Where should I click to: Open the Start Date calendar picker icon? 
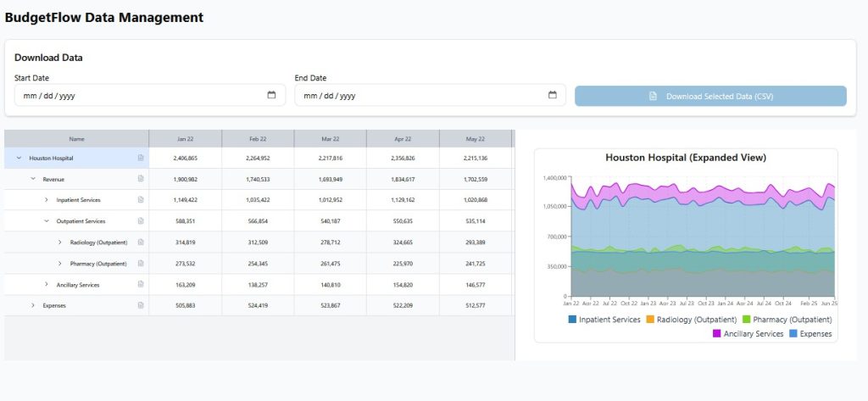pyautogui.click(x=271, y=95)
